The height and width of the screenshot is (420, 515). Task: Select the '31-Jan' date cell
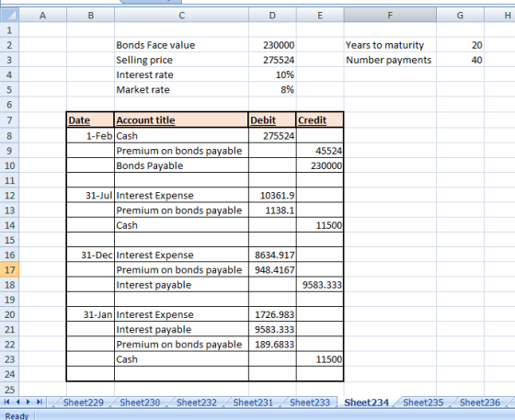coord(91,314)
